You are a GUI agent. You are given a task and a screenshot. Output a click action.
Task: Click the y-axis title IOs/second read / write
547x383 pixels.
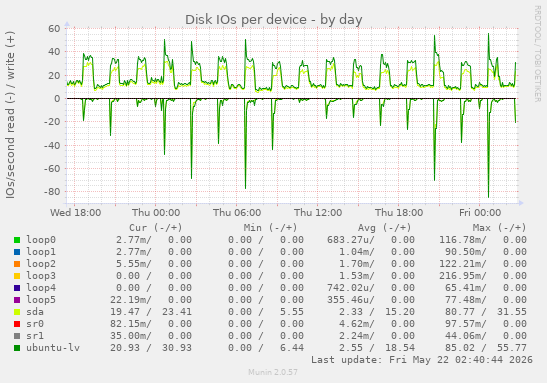pyautogui.click(x=10, y=115)
